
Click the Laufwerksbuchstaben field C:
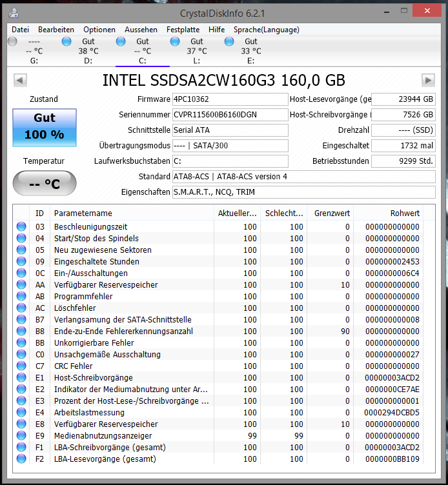pos(230,161)
